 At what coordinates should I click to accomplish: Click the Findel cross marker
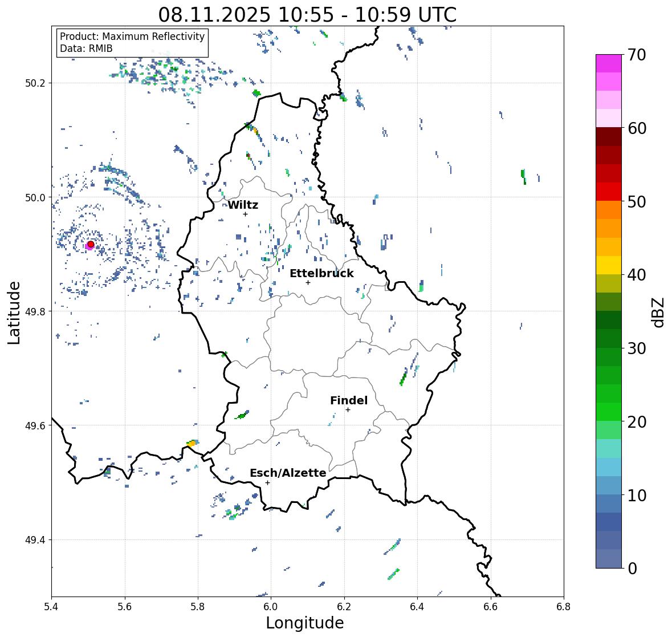pos(348,410)
